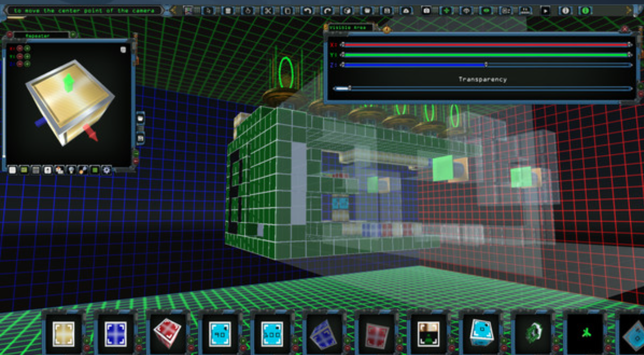Click the cube icon in top toolbar

(347, 10)
